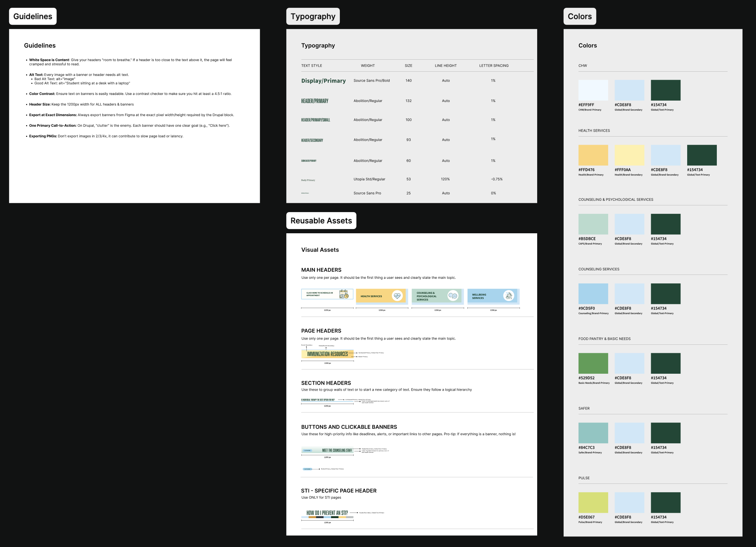Select the Reusable Assets section label
756x547 pixels.
321,220
